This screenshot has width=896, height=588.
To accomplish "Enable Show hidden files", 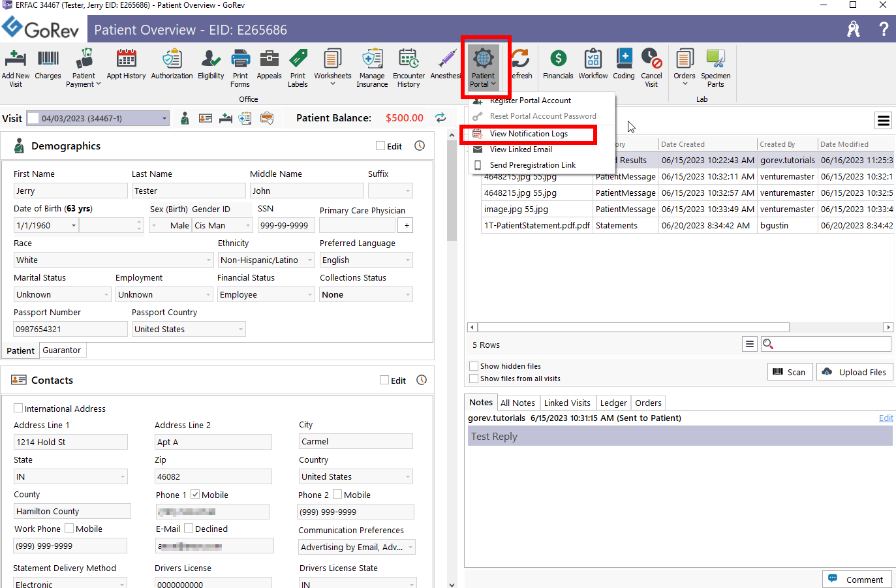I will coord(474,366).
